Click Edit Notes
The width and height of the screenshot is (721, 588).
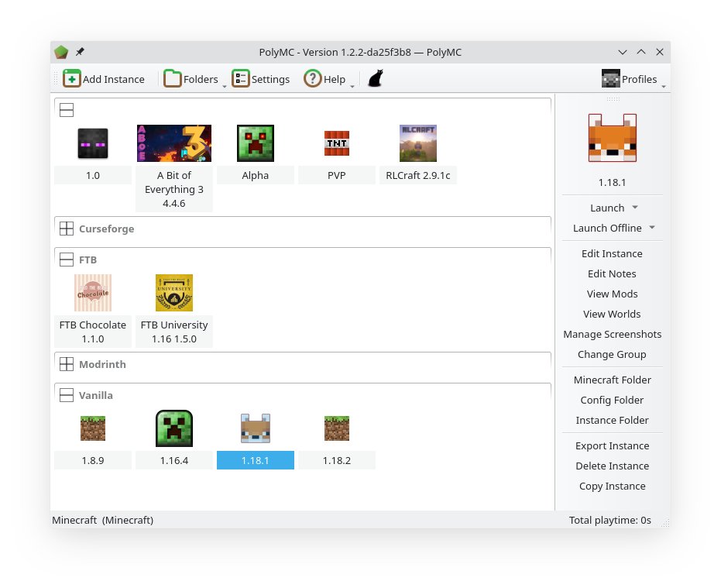tap(612, 273)
